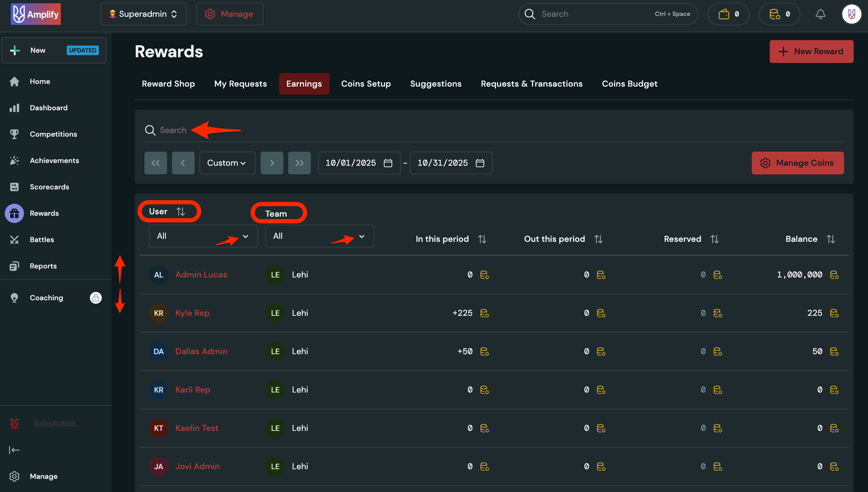Click the New Reward button
Viewport: 868px width, 492px height.
812,51
